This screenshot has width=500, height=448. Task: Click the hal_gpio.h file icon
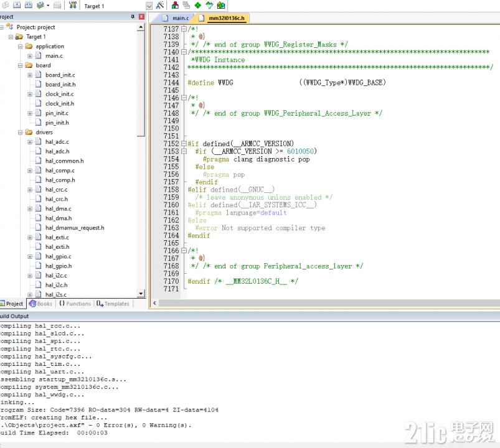click(38, 266)
